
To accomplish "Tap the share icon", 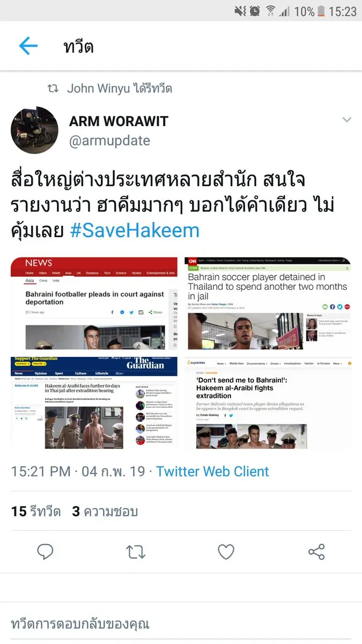I will tap(316, 552).
